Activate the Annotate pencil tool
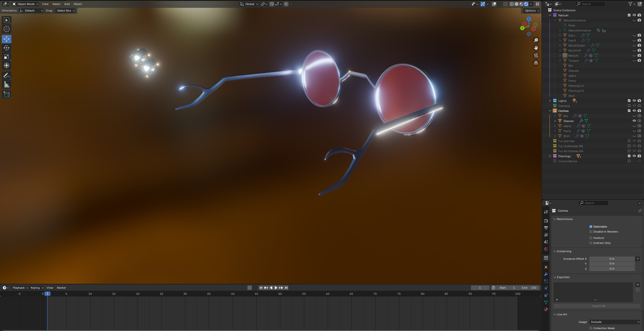 [7, 76]
